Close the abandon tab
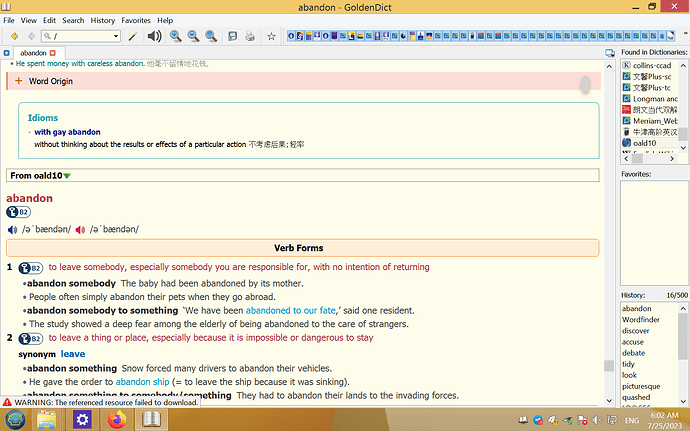Viewport: 690px width, 431px height. (53, 53)
